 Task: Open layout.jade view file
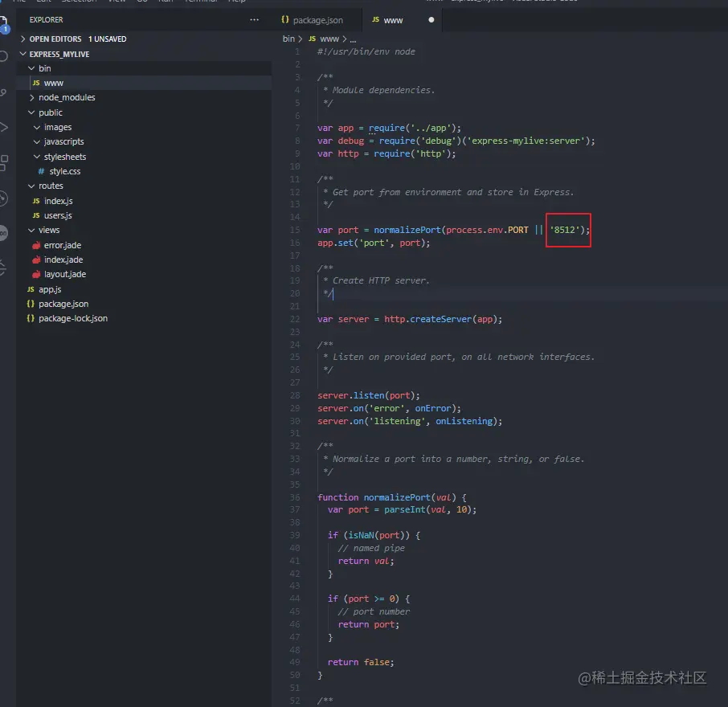(x=144, y=274)
